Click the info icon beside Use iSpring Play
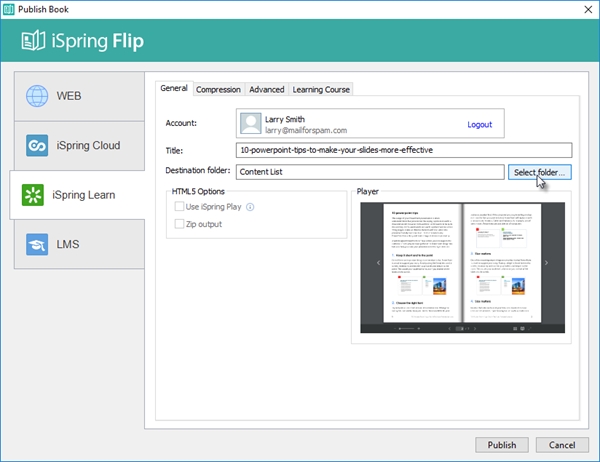This screenshot has height=462, width=600. [x=250, y=207]
